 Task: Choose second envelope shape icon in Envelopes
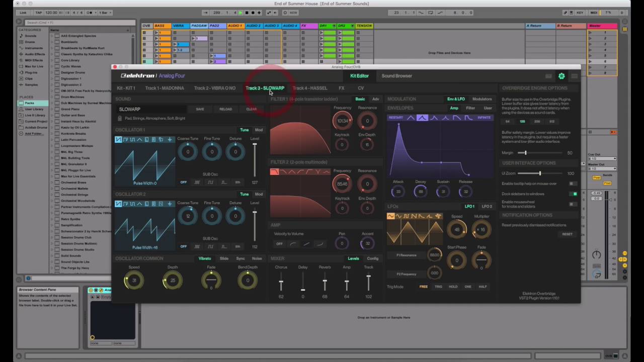(422, 118)
